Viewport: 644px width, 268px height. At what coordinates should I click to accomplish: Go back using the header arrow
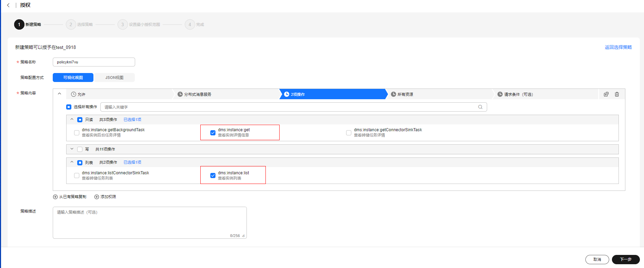click(x=8, y=5)
